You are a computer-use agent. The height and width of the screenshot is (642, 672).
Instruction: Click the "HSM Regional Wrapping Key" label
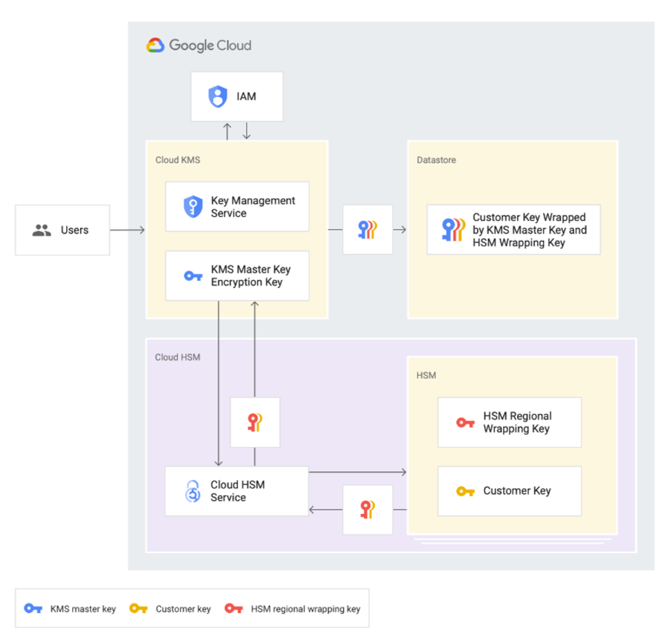pos(518,422)
